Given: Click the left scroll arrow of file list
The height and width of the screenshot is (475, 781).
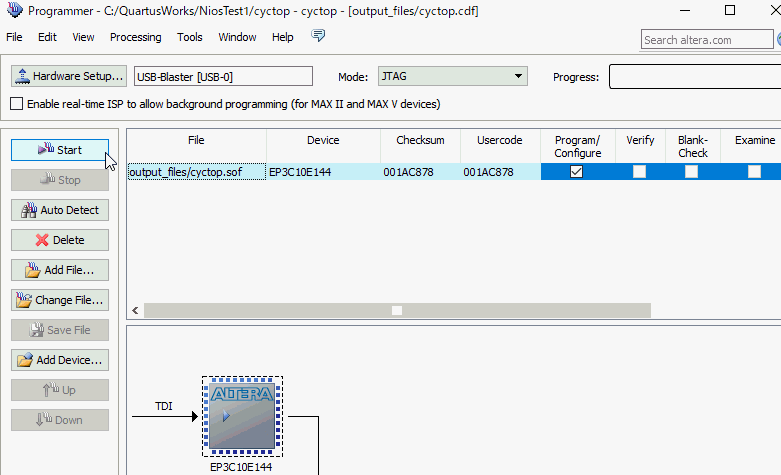Looking at the screenshot, I should click(135, 310).
